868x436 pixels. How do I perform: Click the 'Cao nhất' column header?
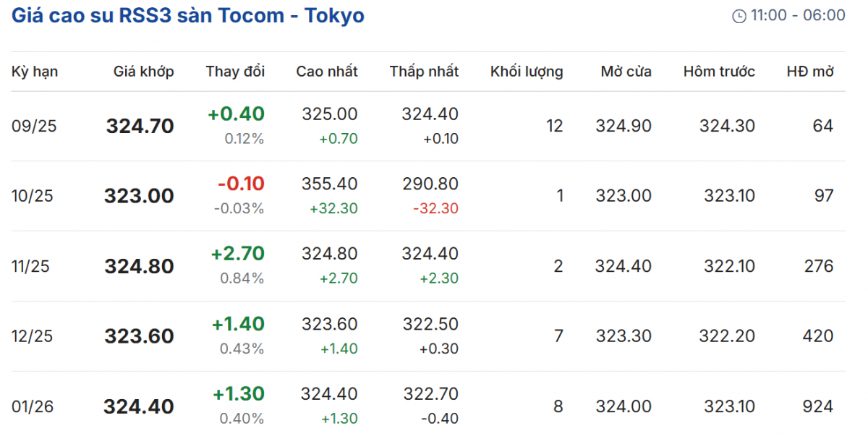point(327,72)
